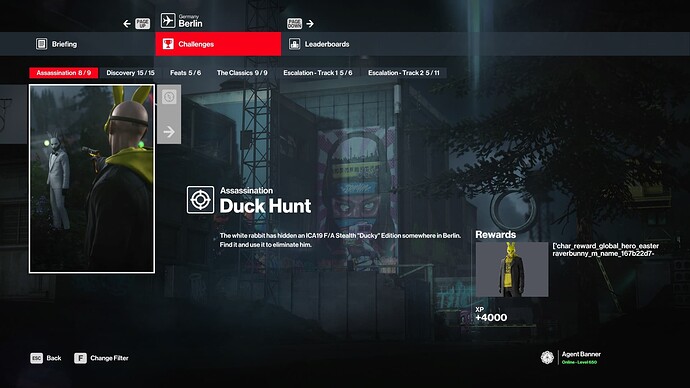
Task: Select Feats 5/6 filter
Action: pos(185,73)
